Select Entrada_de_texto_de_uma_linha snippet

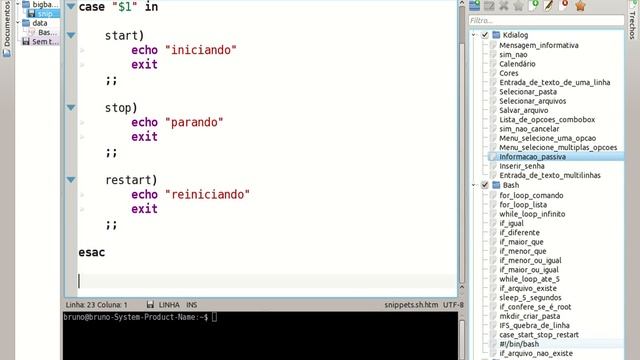(554, 82)
